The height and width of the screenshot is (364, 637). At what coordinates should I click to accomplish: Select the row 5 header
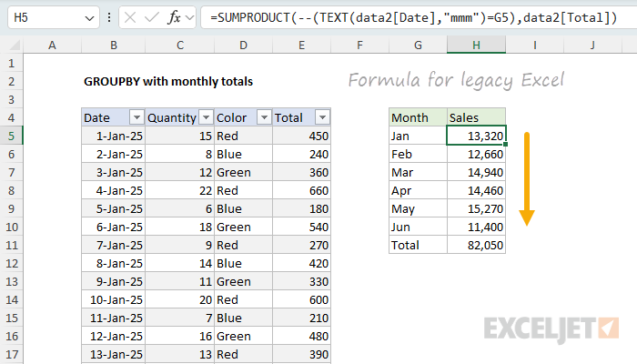point(11,136)
